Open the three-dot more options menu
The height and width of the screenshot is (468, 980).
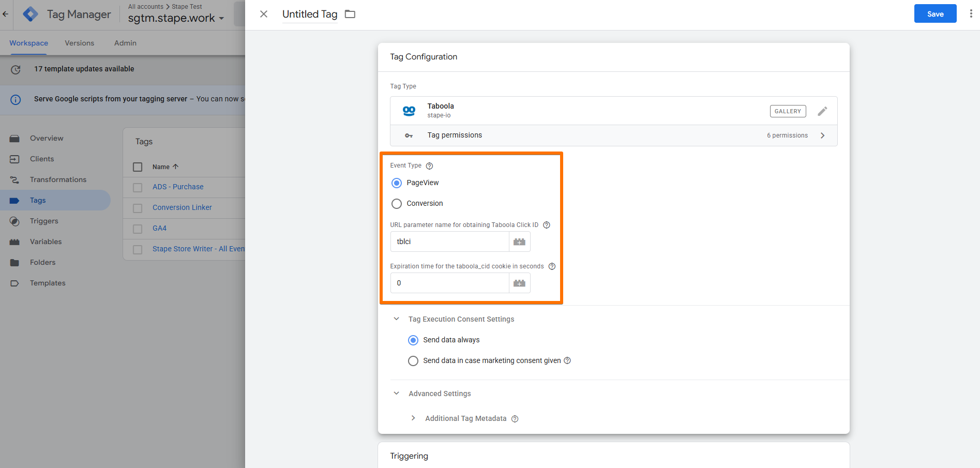pos(971,13)
